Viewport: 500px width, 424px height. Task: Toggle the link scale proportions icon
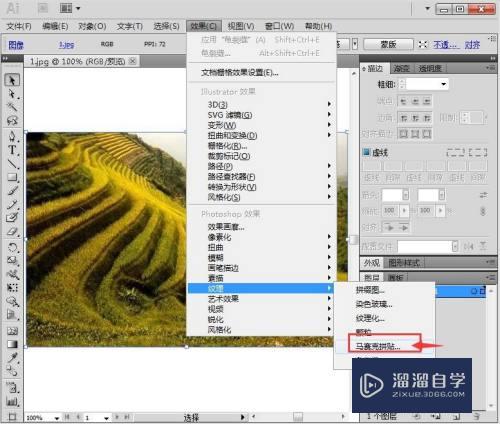[x=483, y=211]
